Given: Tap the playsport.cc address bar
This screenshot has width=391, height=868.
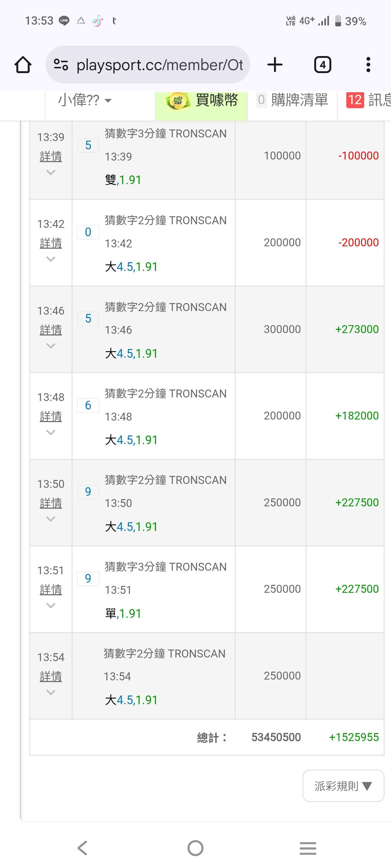Looking at the screenshot, I should click(x=159, y=65).
